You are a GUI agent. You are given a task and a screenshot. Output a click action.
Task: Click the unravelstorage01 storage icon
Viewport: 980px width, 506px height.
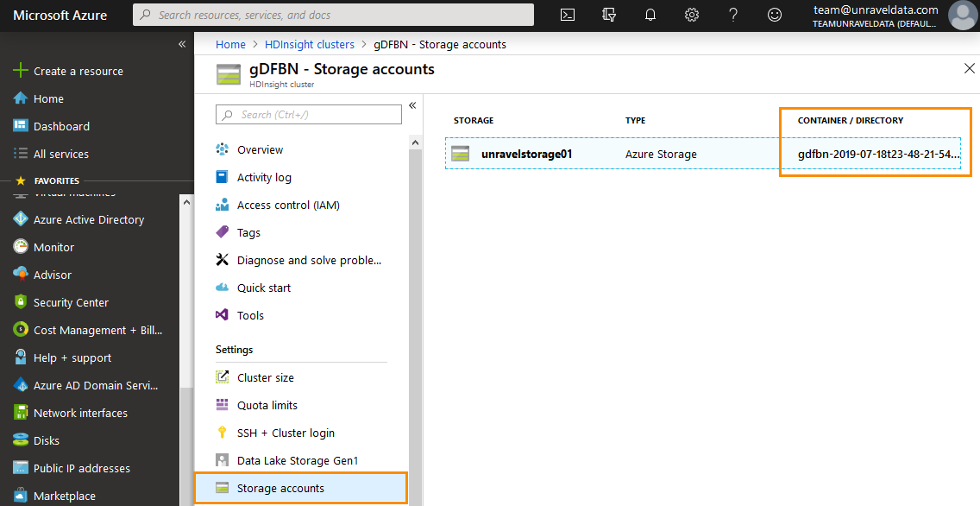pos(461,154)
